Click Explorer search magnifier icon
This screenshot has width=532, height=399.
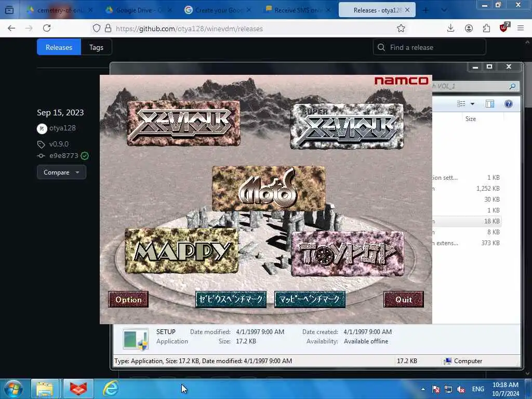(512, 86)
